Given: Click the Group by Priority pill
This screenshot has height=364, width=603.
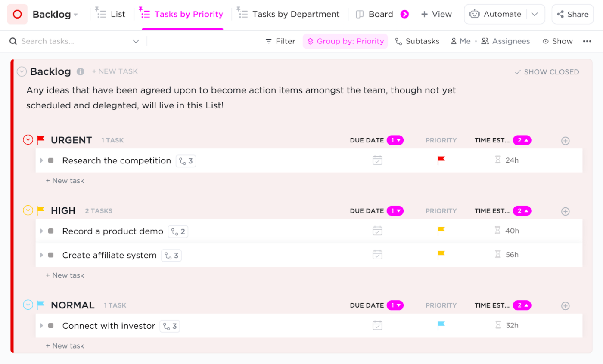Looking at the screenshot, I should tap(345, 41).
